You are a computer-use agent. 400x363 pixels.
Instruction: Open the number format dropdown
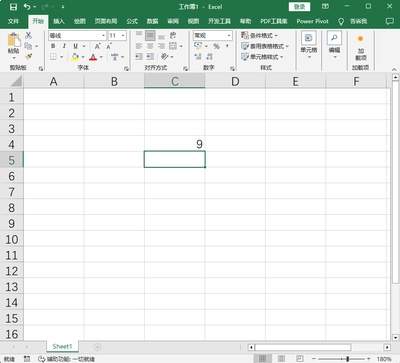[x=229, y=35]
